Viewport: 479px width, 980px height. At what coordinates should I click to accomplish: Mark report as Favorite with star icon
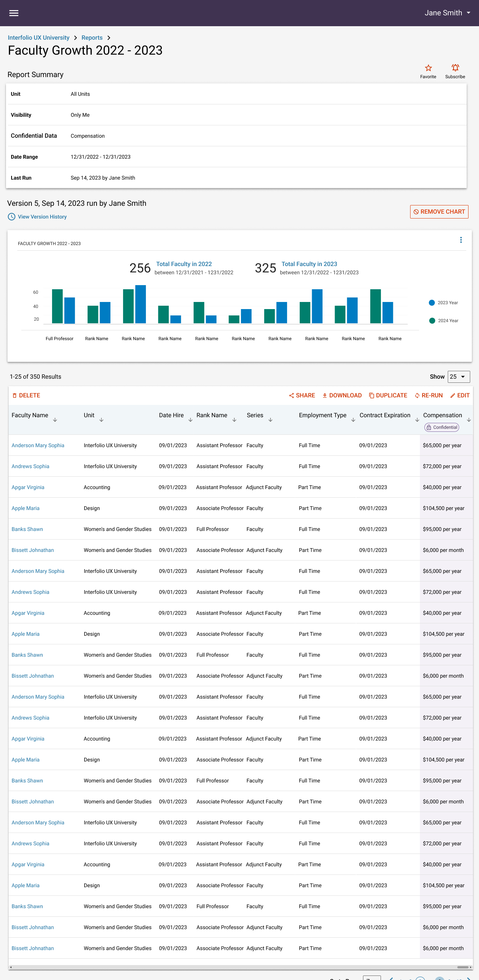(428, 68)
